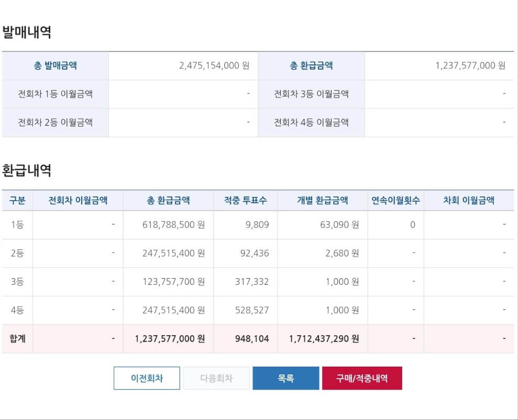
Task: Select the 2등 row label
Action: (17, 253)
